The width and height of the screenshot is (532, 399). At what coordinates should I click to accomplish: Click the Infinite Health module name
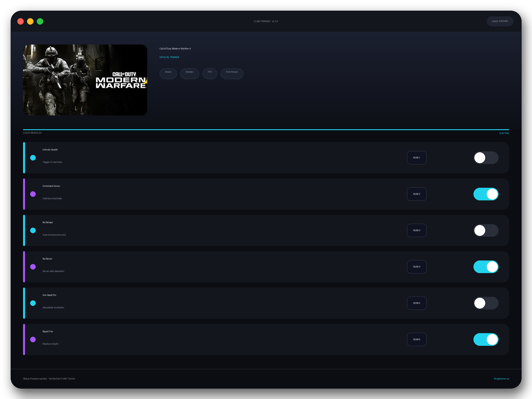[50, 150]
